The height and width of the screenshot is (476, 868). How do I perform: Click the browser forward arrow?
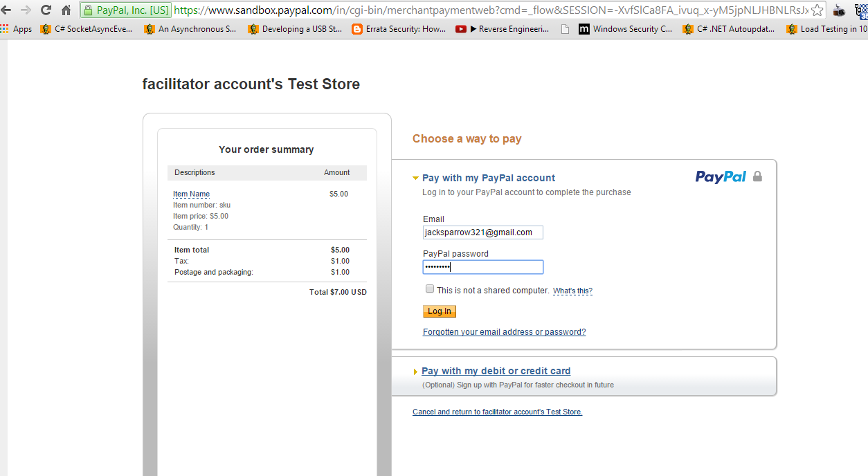[26, 10]
